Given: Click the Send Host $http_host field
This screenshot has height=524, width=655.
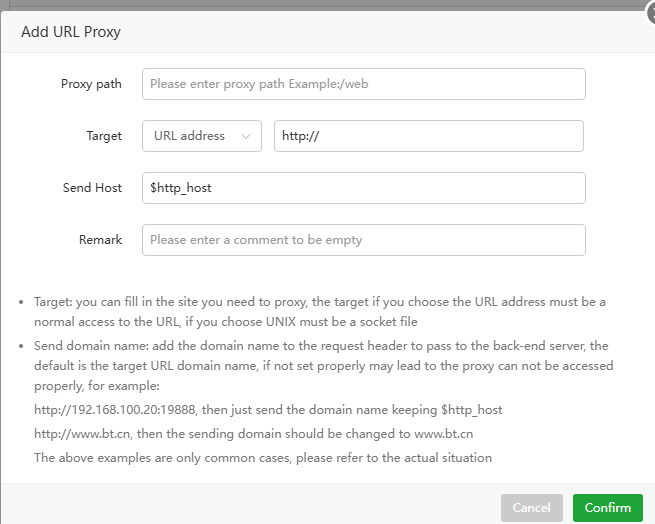Looking at the screenshot, I should click(x=363, y=188).
